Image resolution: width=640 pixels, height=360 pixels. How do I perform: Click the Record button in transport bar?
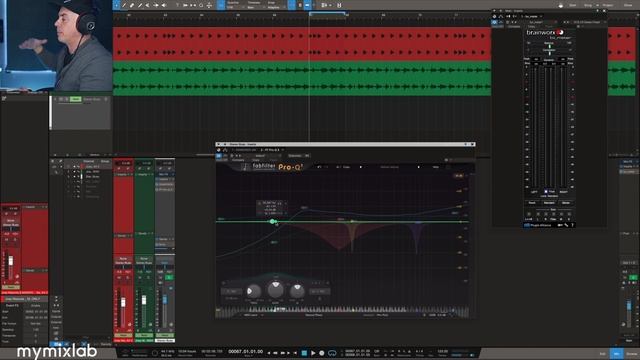click(322, 353)
